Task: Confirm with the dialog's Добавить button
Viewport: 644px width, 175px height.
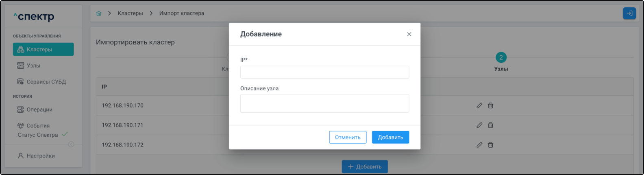Action: click(x=390, y=137)
